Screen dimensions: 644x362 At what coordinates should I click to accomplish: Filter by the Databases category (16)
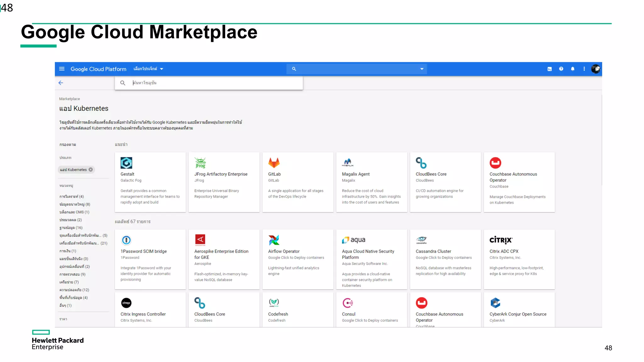tap(71, 228)
